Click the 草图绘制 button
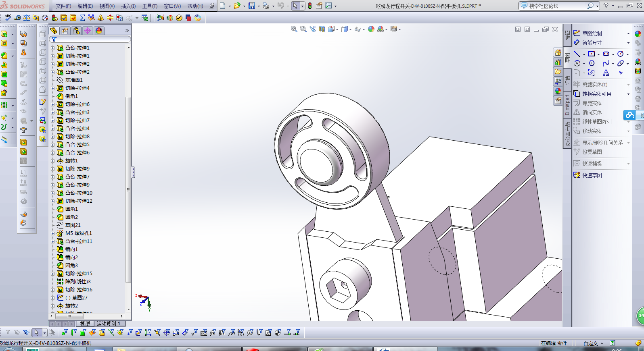Viewport: 644px width, 351px height. click(588, 33)
